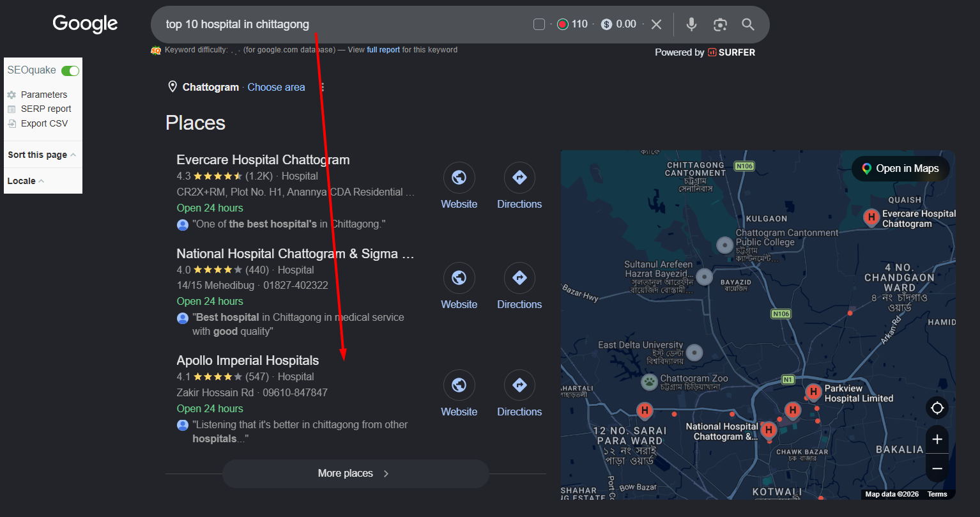Get Directions to National Hospital Chattogram
Viewport: 980px width, 517px height.
(x=519, y=278)
